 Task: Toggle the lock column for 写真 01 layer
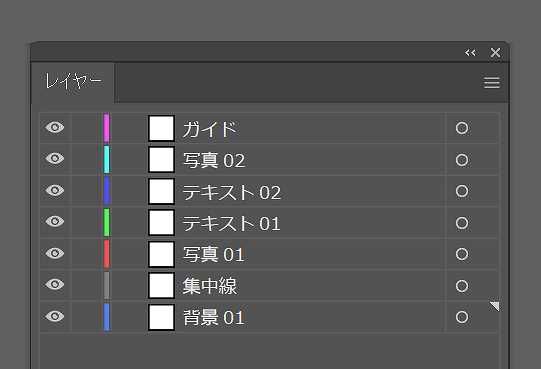click(85, 254)
